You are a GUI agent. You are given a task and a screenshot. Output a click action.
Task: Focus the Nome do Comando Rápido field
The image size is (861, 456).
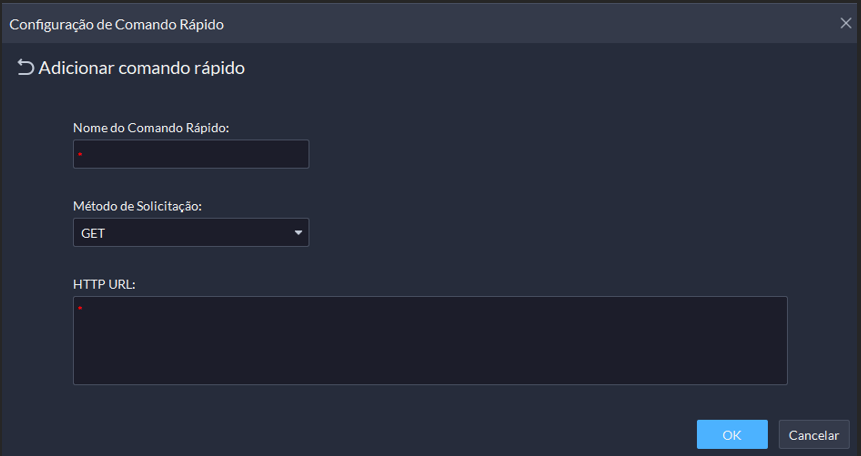[x=191, y=154]
